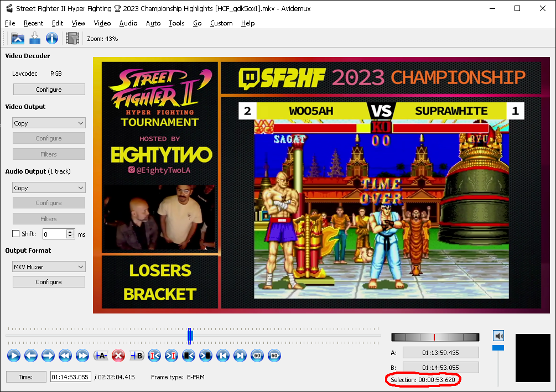Click the jog shuttle wheel control
The height and width of the screenshot is (392, 556).
pos(435,337)
